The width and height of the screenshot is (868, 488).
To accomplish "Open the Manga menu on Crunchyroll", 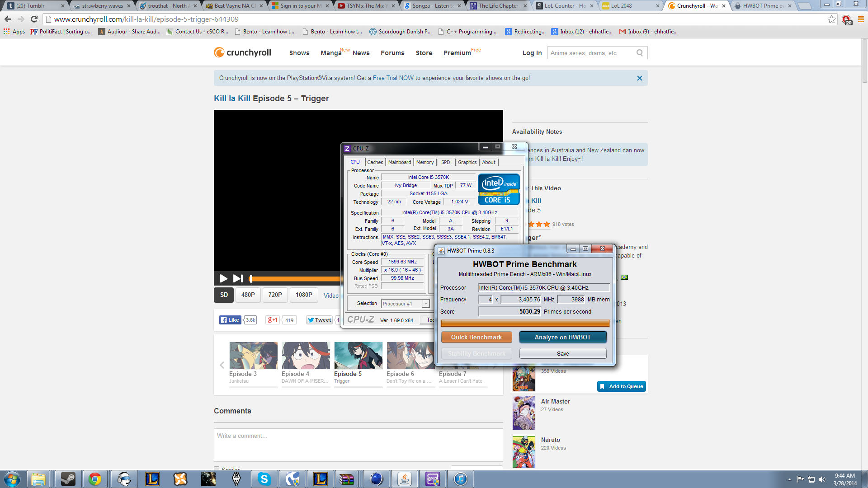I will [x=331, y=53].
